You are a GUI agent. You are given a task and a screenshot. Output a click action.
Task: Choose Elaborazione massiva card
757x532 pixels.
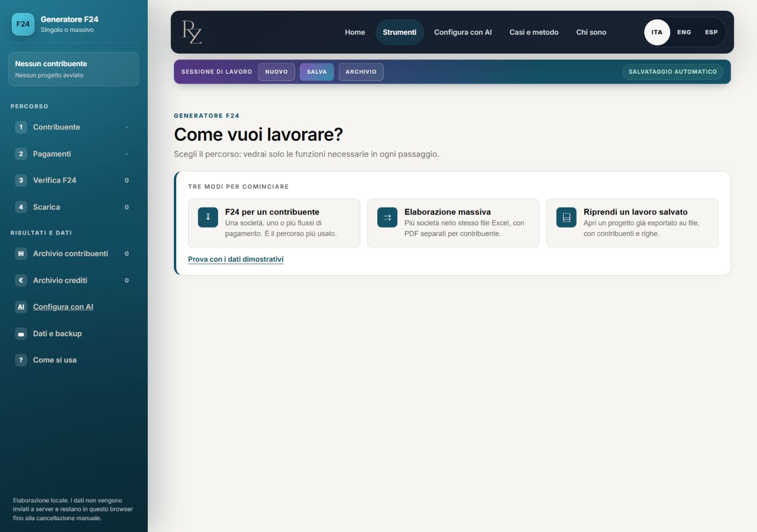[453, 223]
